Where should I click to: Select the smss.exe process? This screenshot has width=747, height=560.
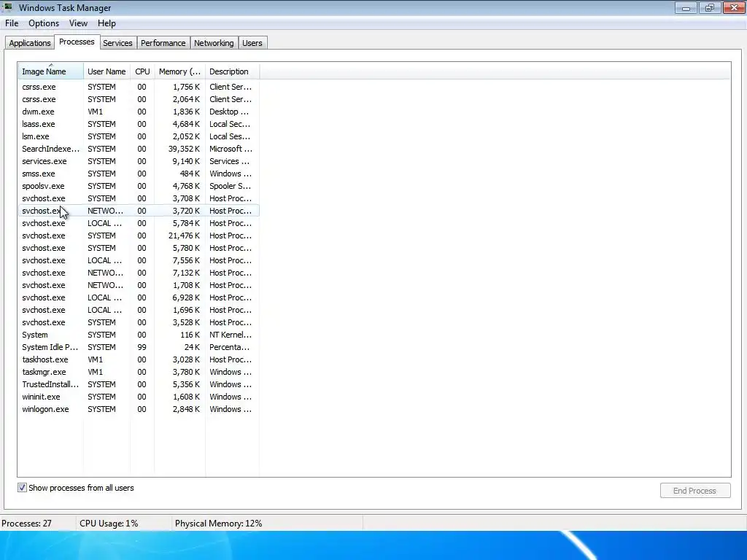pos(139,174)
